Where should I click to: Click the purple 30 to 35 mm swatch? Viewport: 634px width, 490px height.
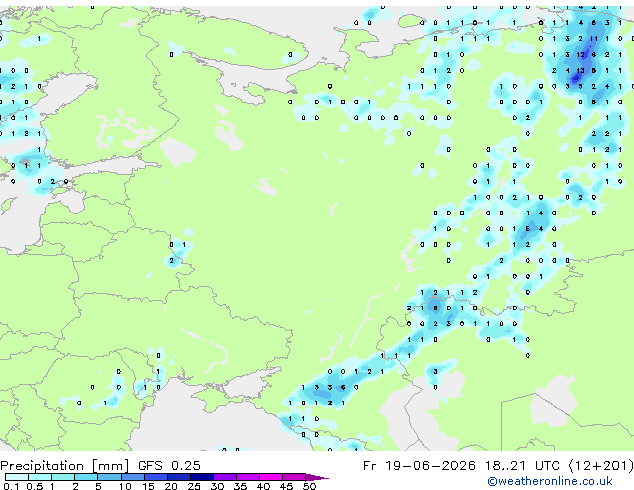click(224, 477)
